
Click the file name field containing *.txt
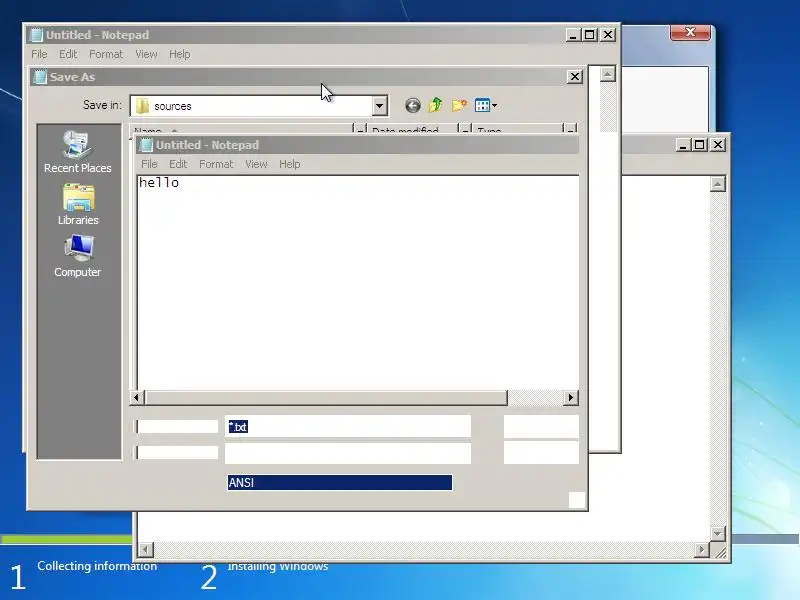(x=347, y=427)
